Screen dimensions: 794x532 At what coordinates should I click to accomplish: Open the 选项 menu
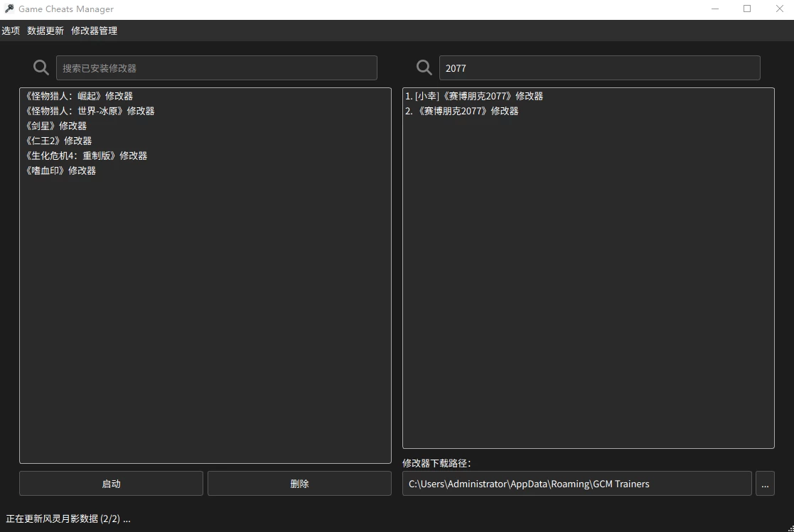pos(11,31)
